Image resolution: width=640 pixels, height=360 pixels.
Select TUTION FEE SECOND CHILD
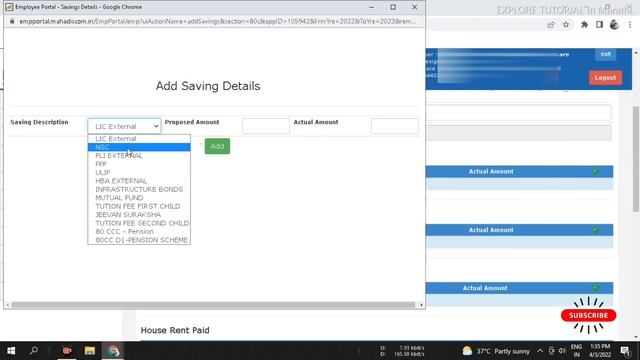[139, 223]
